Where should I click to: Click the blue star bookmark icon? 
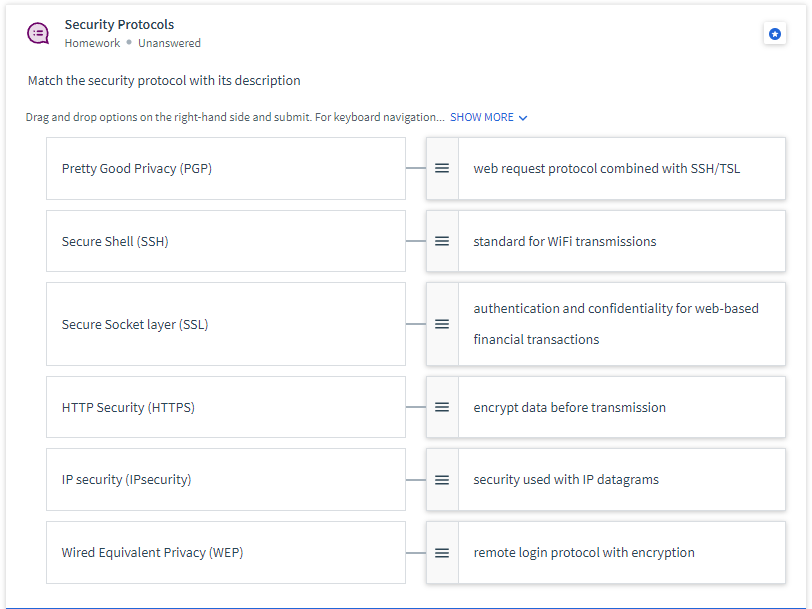click(x=775, y=34)
